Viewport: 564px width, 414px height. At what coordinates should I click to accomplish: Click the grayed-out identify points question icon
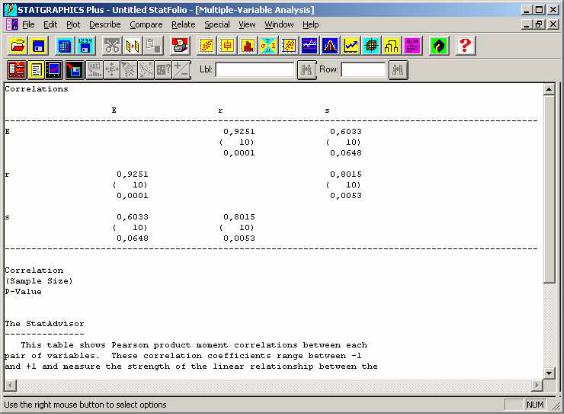coord(163,70)
